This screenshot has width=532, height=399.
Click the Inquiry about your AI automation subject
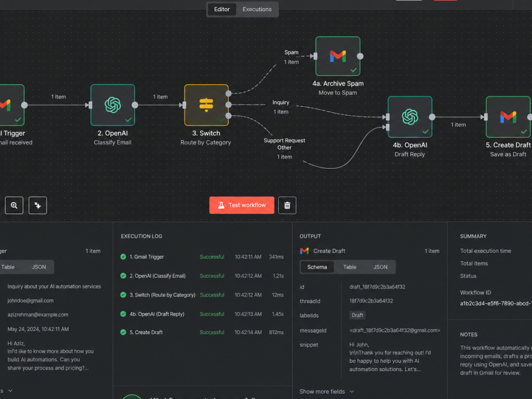(54, 286)
